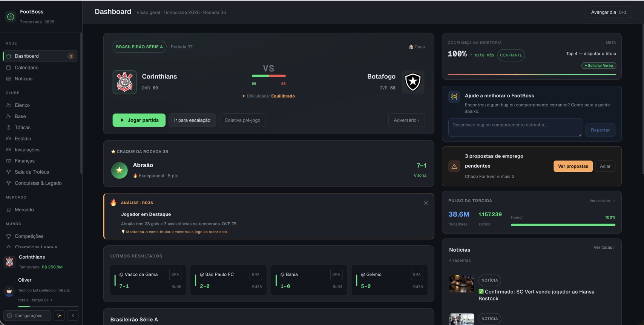Dismiss the Análise RD36 card
This screenshot has width=644, height=325.
[426, 203]
